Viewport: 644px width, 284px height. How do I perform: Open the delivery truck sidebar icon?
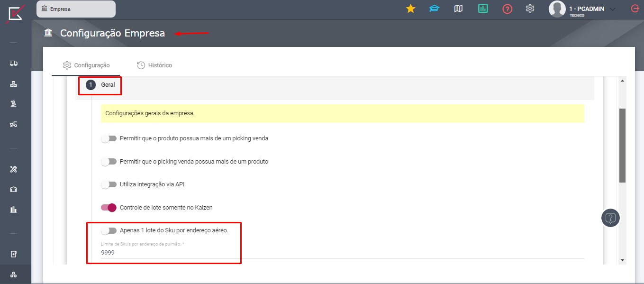pyautogui.click(x=14, y=63)
